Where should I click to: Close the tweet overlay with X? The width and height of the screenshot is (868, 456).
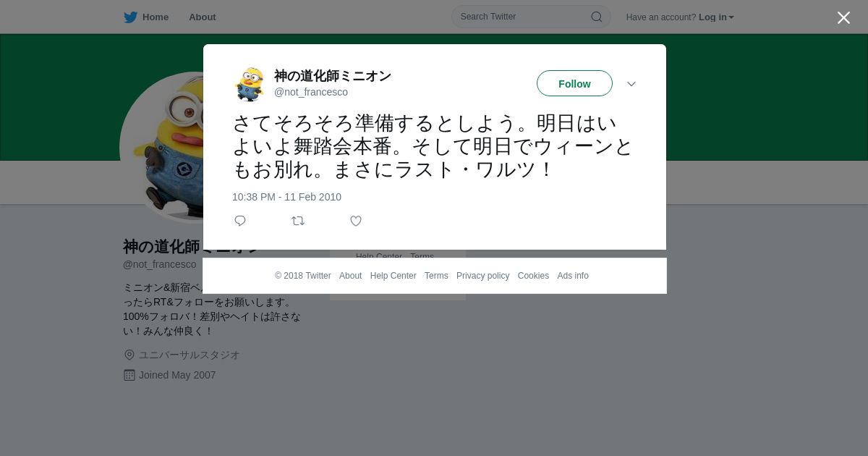coord(843,17)
